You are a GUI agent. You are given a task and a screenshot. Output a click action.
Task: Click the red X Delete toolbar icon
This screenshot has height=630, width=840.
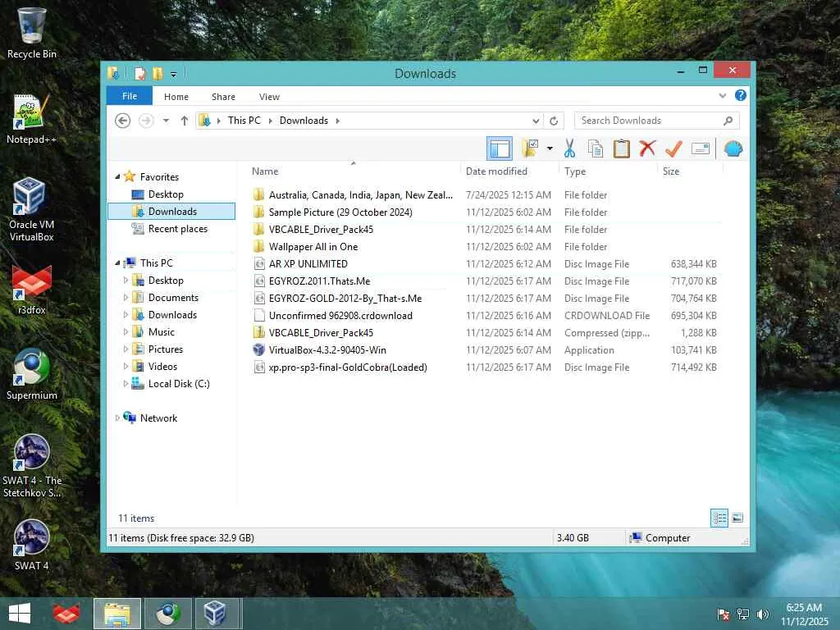(x=647, y=148)
